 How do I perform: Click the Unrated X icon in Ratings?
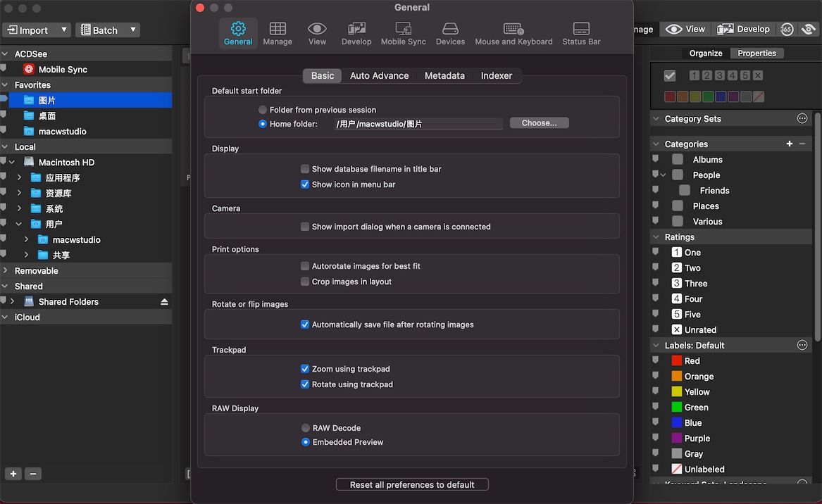pos(677,329)
